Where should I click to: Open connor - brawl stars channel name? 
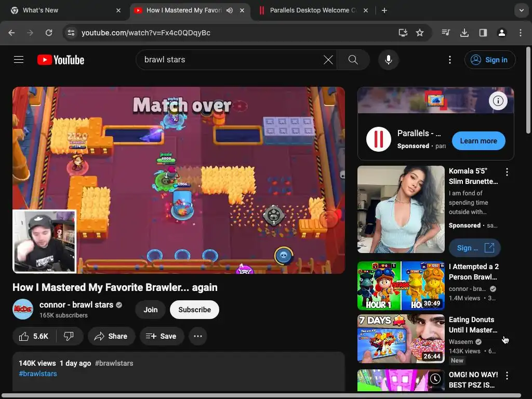coord(76,304)
